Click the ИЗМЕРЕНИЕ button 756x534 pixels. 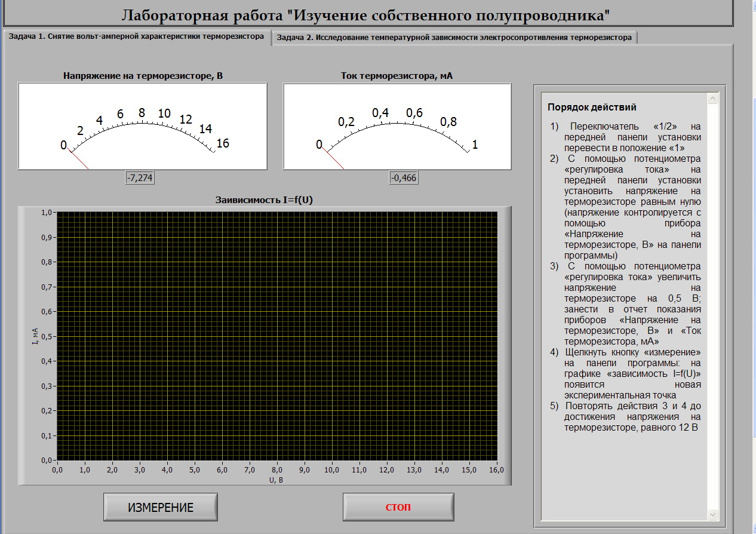point(161,507)
